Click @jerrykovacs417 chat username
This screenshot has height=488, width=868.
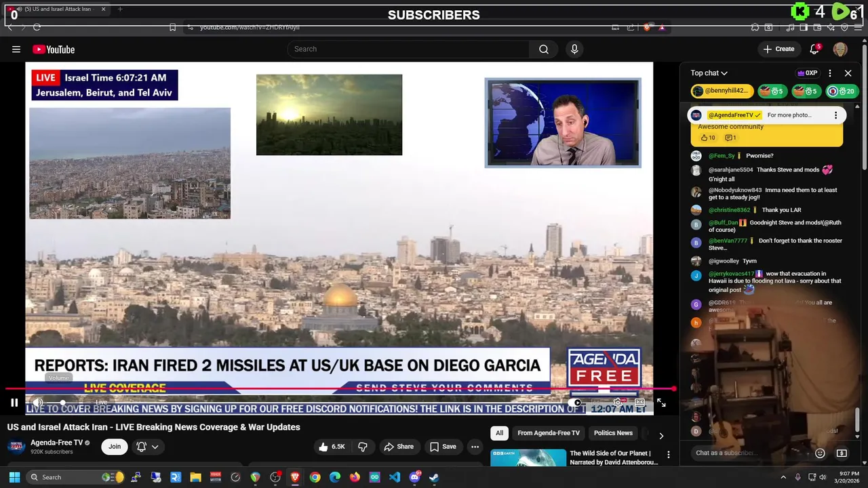coord(732,274)
